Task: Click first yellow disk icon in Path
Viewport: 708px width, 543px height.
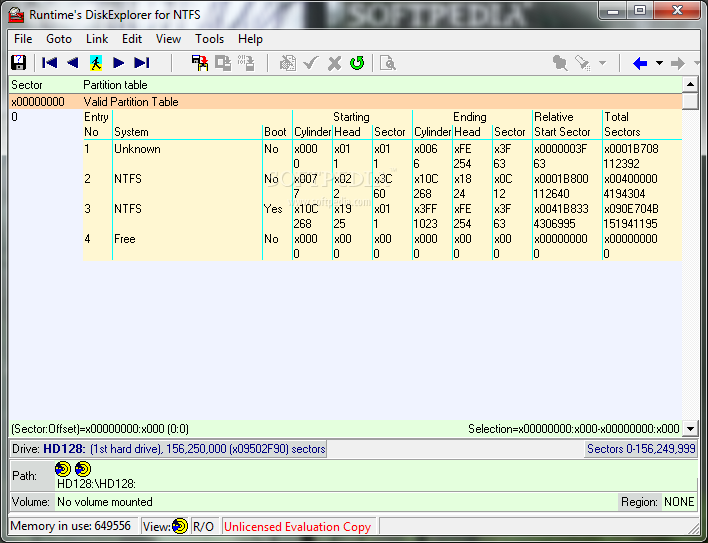Action: point(63,469)
